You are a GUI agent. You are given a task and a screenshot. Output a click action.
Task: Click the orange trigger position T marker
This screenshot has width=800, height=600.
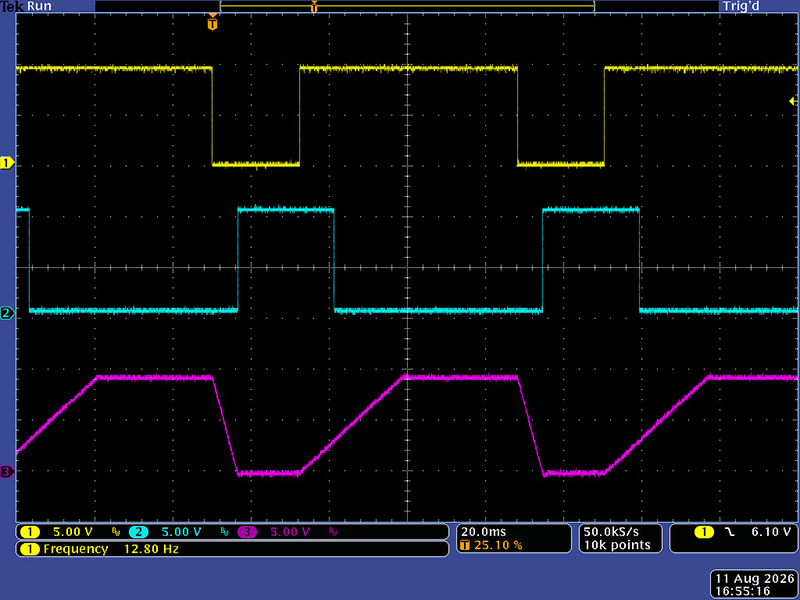212,23
